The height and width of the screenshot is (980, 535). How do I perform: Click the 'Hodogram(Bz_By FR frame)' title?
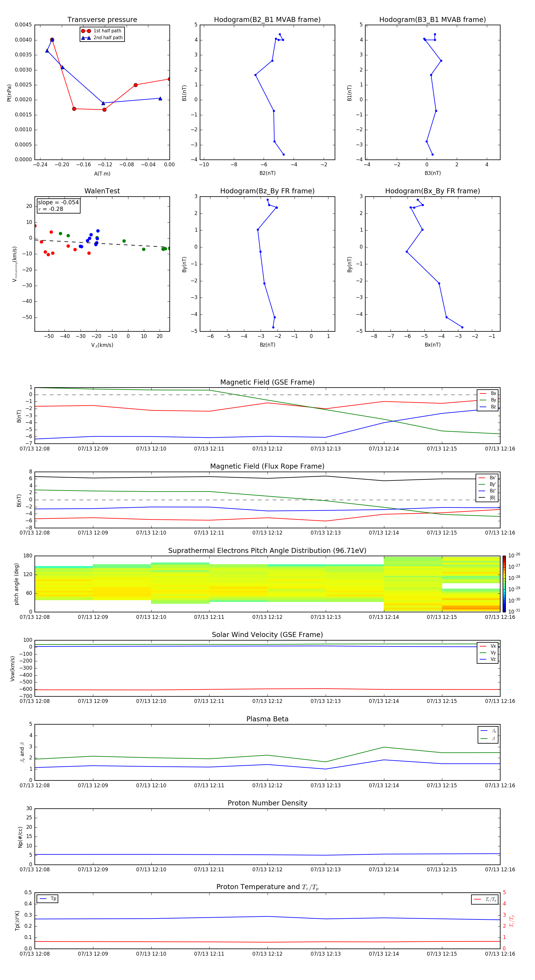(x=267, y=191)
